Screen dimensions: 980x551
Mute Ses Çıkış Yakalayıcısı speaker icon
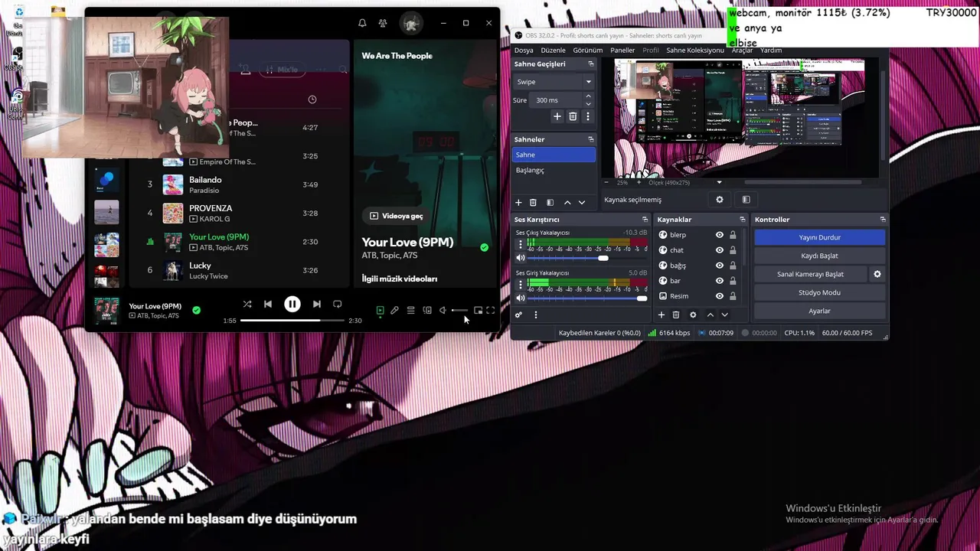click(521, 258)
